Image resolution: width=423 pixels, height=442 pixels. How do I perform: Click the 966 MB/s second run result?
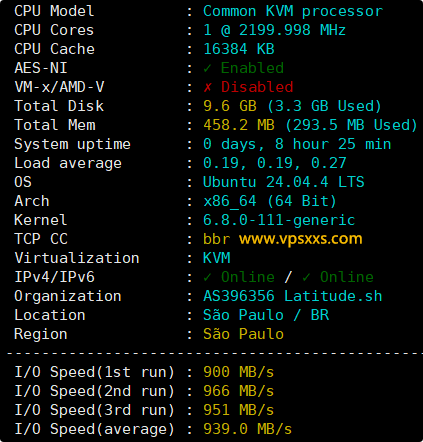238,391
